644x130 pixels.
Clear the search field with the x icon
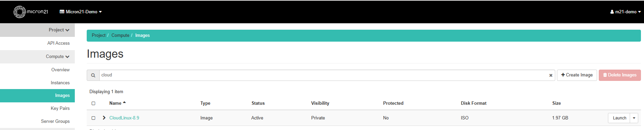[x=550, y=75]
